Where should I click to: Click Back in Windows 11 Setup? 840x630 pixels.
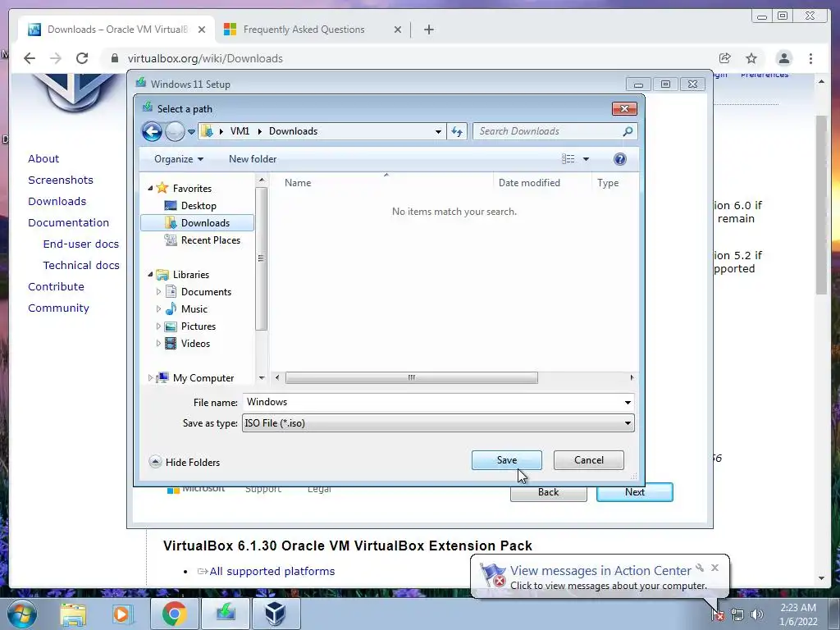[549, 492]
